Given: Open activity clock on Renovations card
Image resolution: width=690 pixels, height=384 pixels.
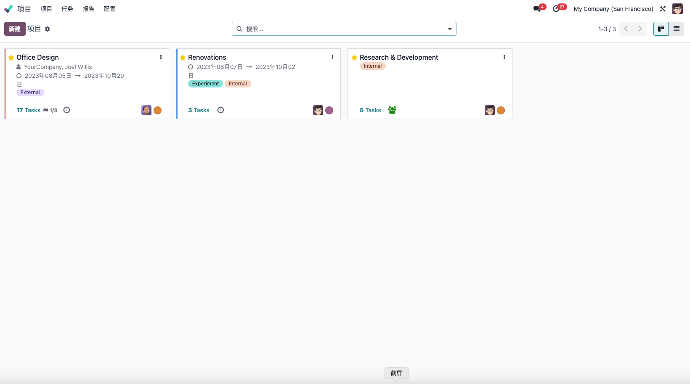Looking at the screenshot, I should point(220,110).
